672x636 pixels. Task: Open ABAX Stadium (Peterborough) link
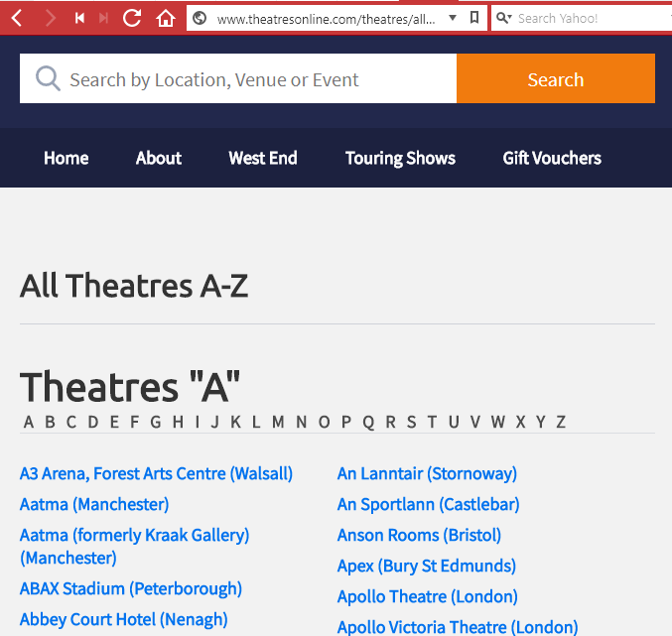point(131,589)
